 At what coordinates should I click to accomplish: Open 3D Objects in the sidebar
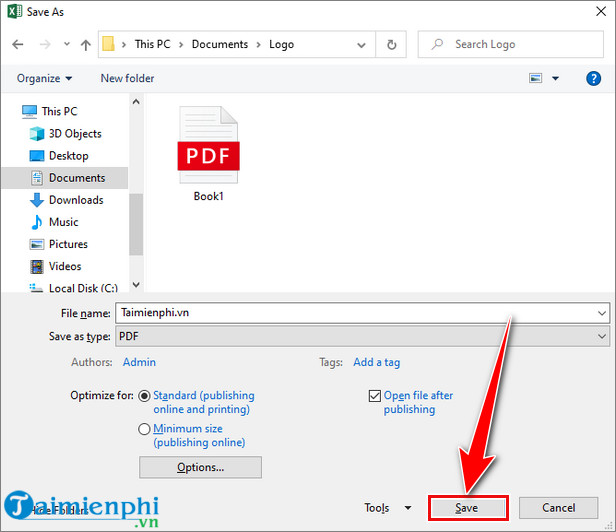[x=75, y=134]
